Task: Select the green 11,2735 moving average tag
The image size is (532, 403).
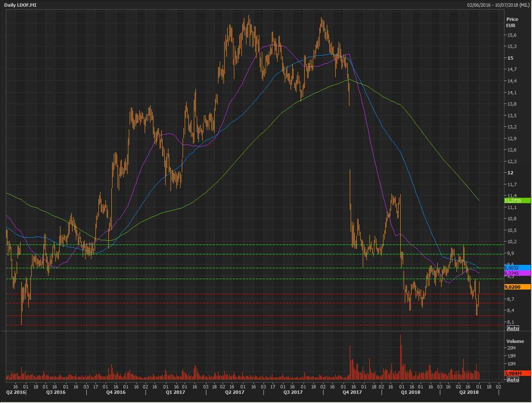Action: (517, 201)
